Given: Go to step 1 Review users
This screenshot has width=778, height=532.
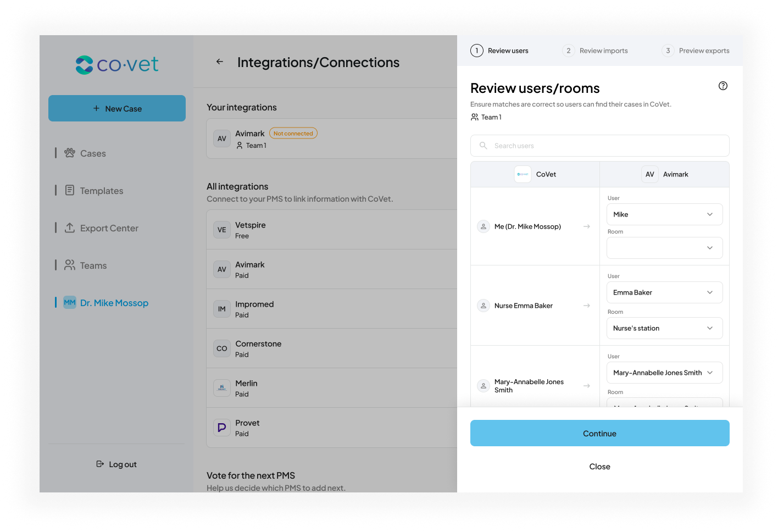Looking at the screenshot, I should click(x=499, y=51).
